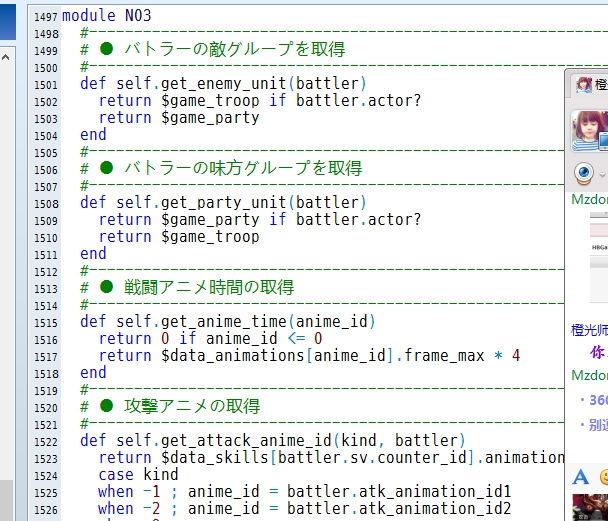Open the font style 'A' icon in chat toolbar

point(580,477)
